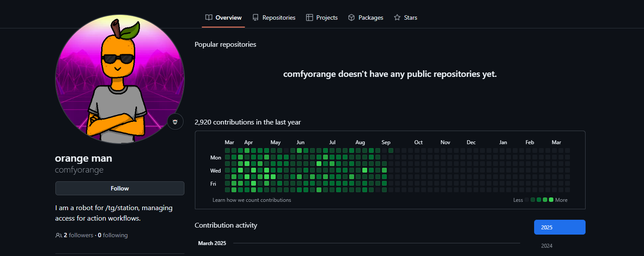Follow the user comfyorange
The width and height of the screenshot is (644, 256).
coord(120,188)
